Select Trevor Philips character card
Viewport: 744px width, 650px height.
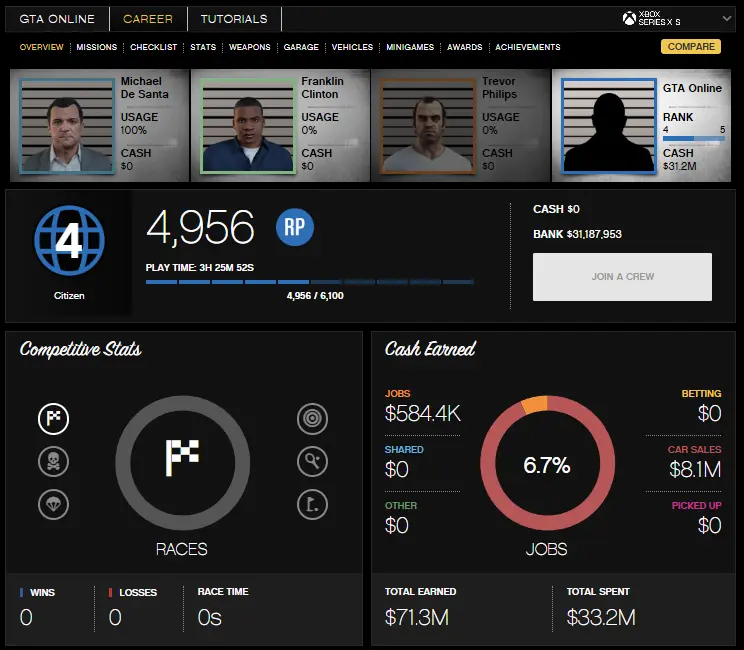(460, 126)
